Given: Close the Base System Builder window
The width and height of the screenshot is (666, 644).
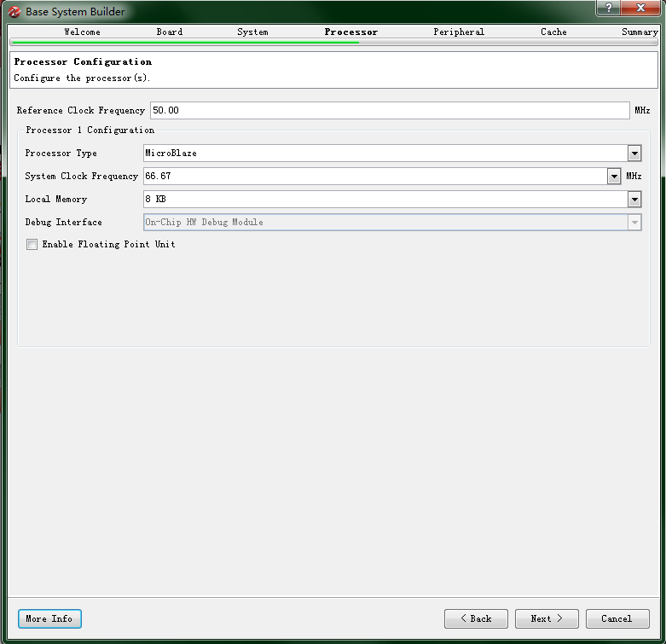Looking at the screenshot, I should [x=641, y=8].
